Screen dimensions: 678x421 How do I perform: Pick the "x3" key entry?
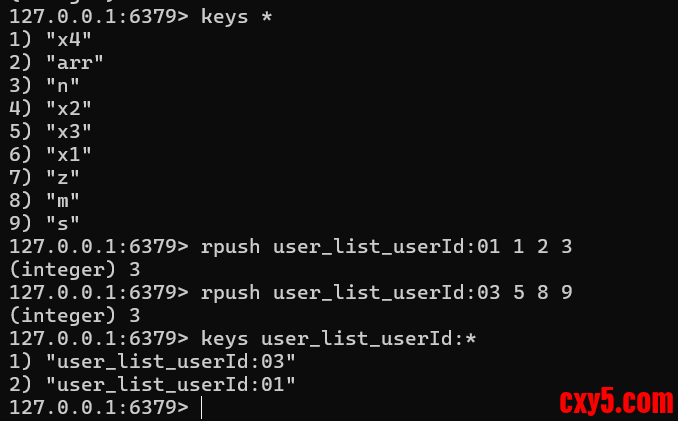pyautogui.click(x=67, y=131)
